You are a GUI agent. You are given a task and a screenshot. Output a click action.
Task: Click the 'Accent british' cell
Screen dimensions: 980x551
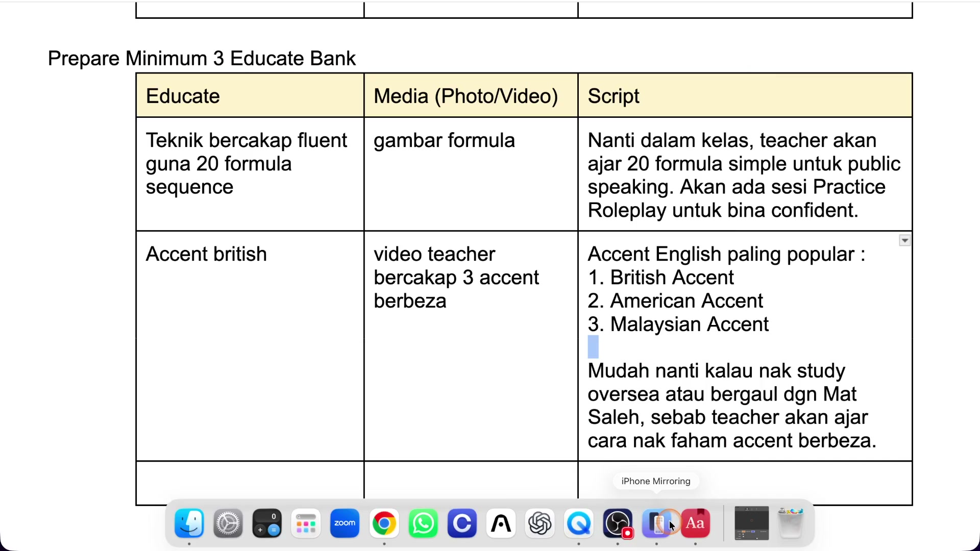pyautogui.click(x=250, y=346)
